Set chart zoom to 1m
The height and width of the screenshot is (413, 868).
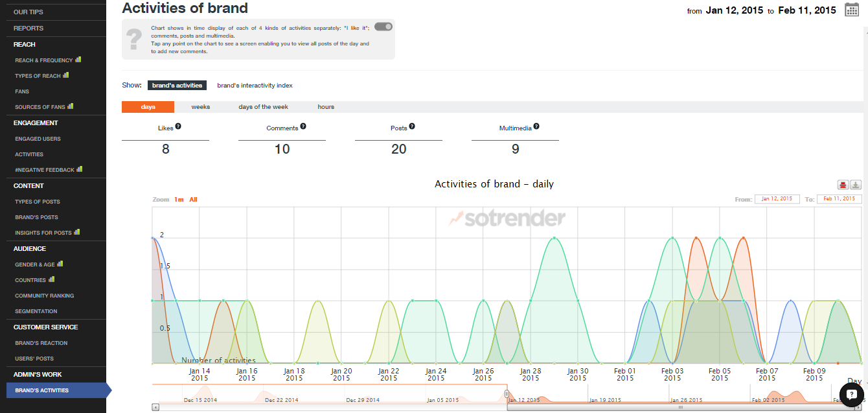pos(178,200)
